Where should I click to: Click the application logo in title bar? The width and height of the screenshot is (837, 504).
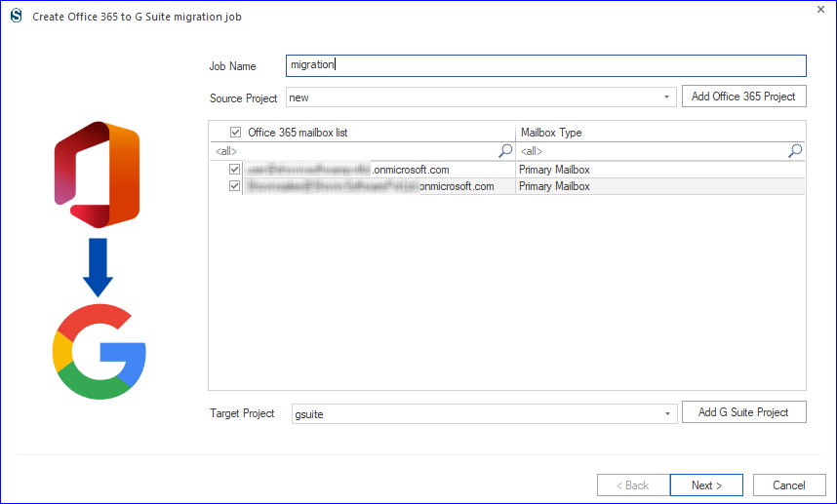pos(17,16)
